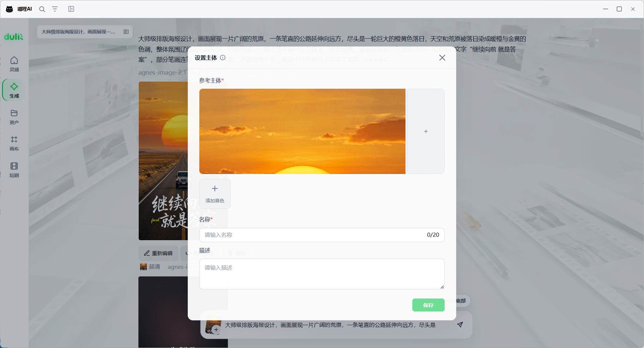Click the cat logo app icon
This screenshot has height=348, width=644.
point(10,9)
